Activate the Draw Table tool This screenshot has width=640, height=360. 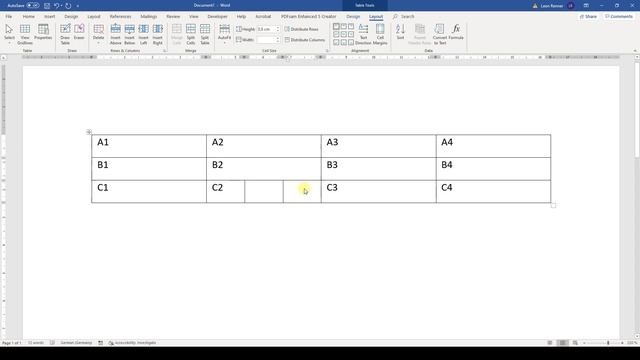pos(65,34)
